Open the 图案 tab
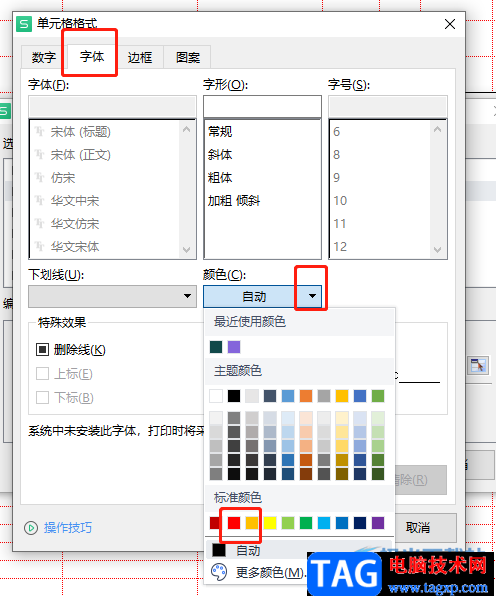The image size is (496, 596). coord(188,57)
